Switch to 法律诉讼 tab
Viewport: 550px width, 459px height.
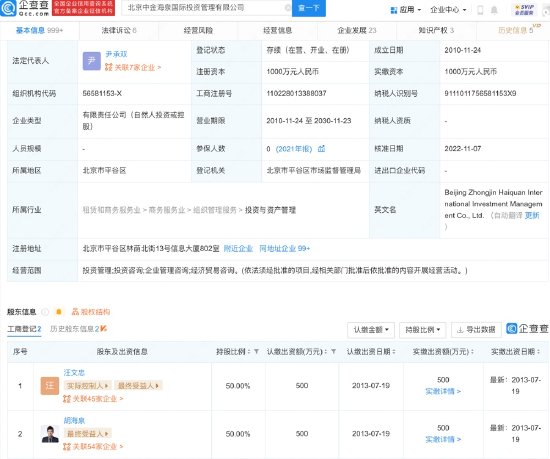coord(119,31)
